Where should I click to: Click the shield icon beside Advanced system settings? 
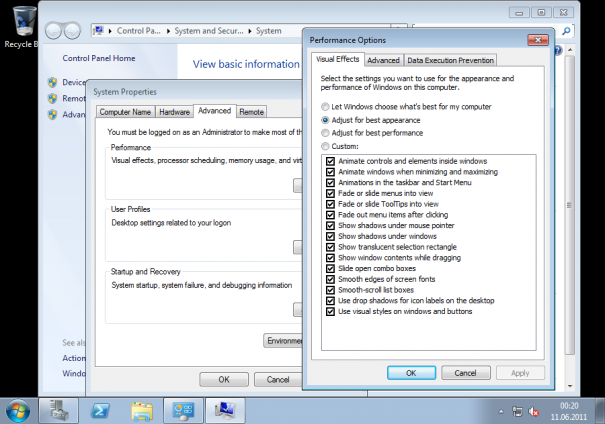[52, 115]
